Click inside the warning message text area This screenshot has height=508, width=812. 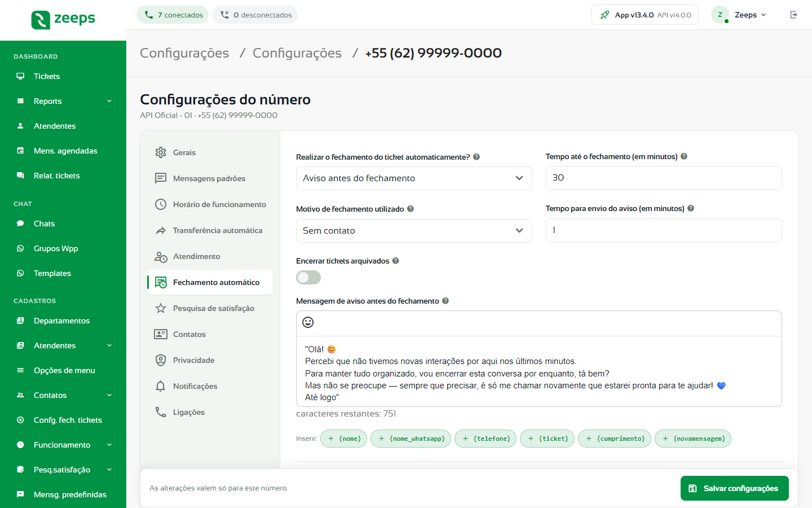539,371
